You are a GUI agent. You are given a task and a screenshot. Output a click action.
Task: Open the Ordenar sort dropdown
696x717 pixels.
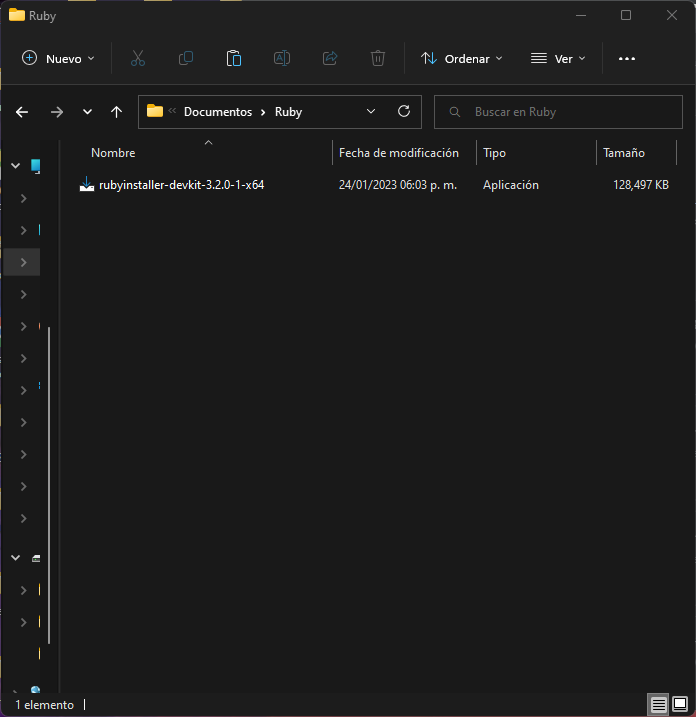(461, 59)
